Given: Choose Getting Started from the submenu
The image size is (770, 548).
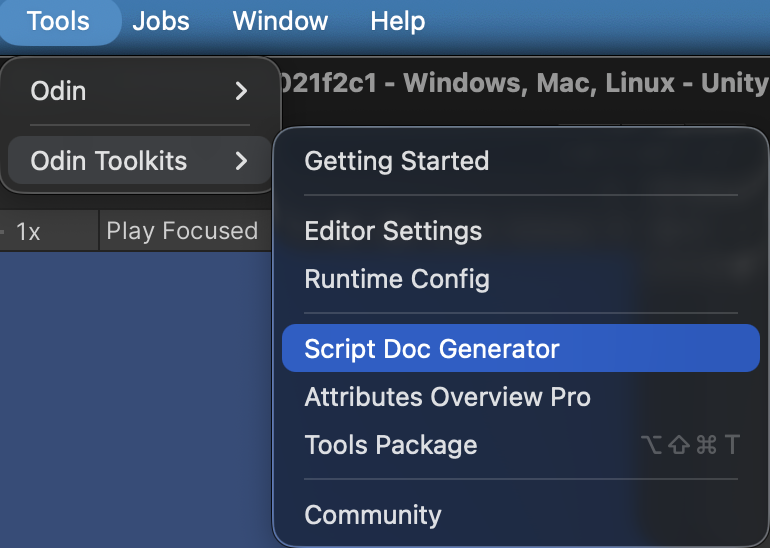Looking at the screenshot, I should click(x=521, y=161).
